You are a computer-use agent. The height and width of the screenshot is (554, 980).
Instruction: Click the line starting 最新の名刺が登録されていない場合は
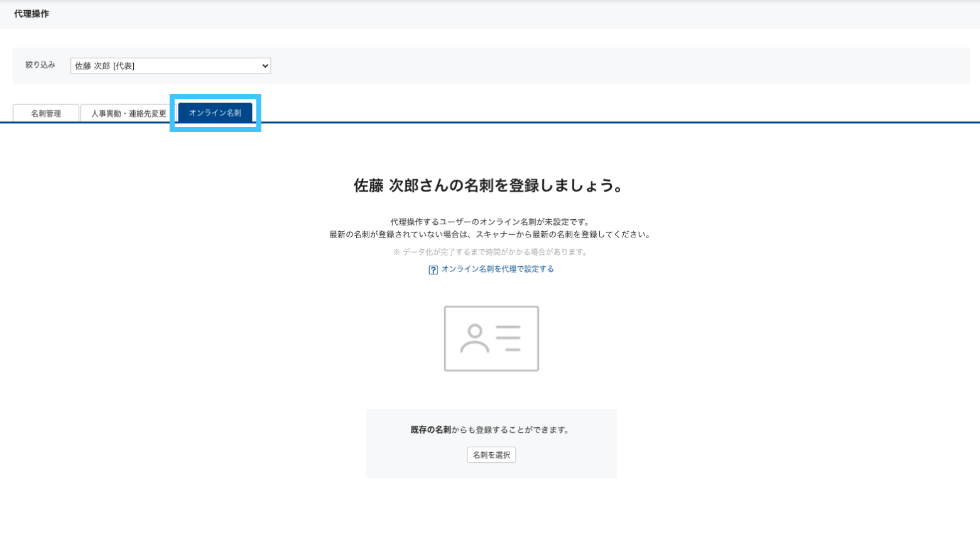click(x=491, y=234)
